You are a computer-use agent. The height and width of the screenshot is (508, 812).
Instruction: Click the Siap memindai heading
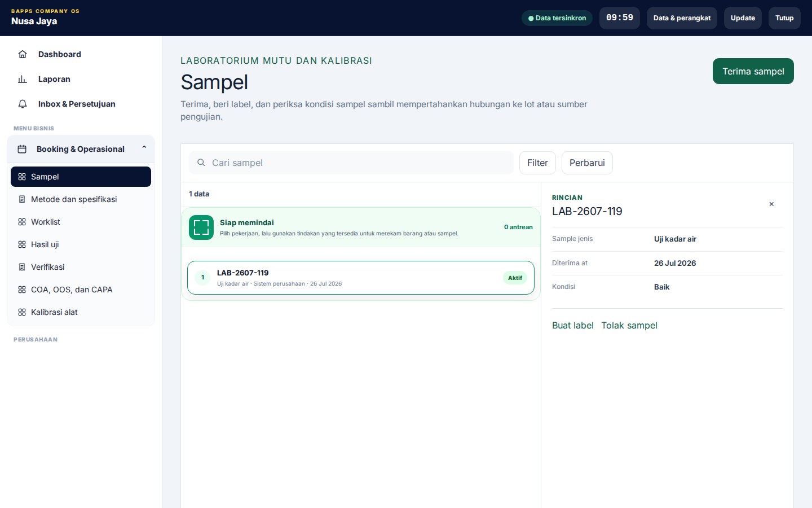point(247,222)
